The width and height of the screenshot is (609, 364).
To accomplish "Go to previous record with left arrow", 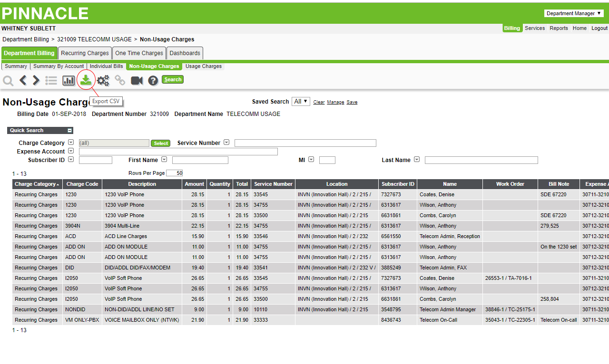I will click(23, 80).
